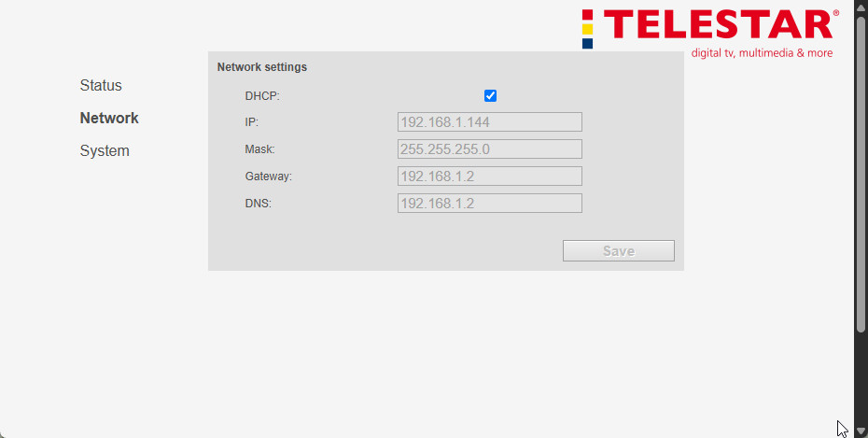Select the Gateway text box
Image resolution: width=868 pixels, height=438 pixels.
point(489,177)
